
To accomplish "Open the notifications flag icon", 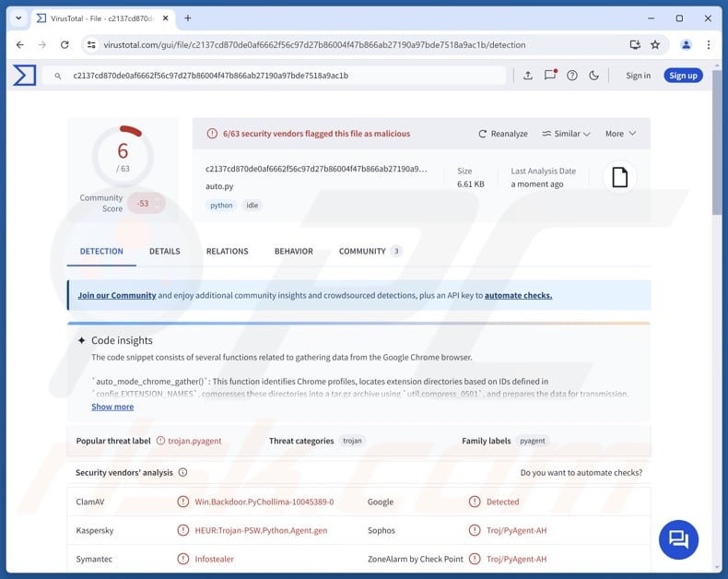I will (550, 75).
